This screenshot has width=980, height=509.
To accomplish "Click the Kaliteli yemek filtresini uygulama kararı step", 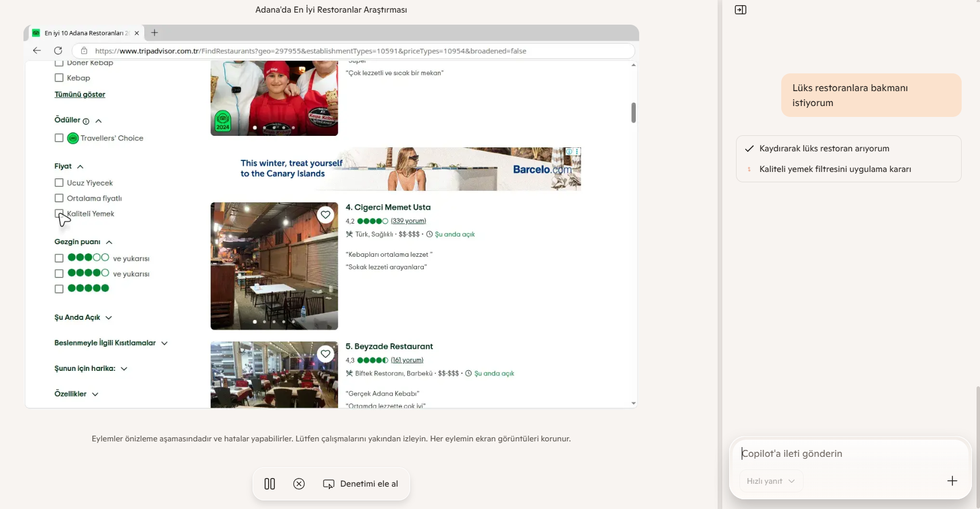I will [835, 169].
